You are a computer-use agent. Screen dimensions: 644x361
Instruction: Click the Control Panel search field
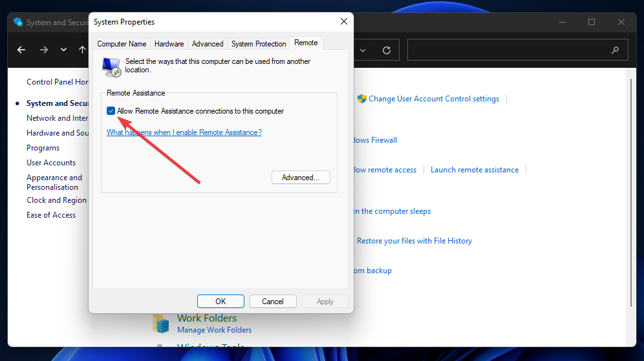[x=517, y=50]
